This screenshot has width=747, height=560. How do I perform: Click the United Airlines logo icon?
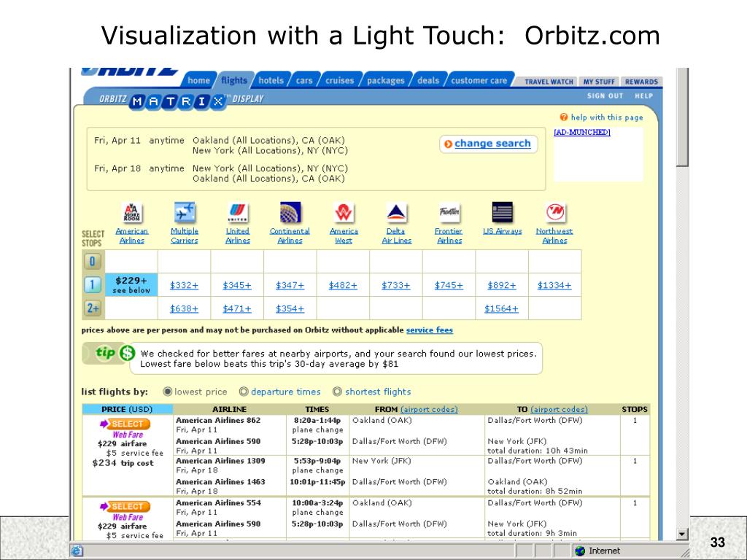[238, 212]
